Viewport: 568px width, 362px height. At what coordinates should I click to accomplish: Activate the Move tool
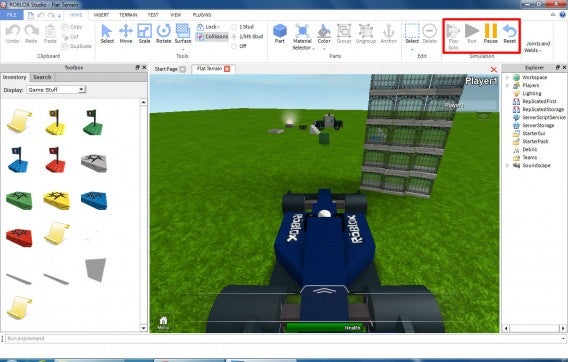126,34
